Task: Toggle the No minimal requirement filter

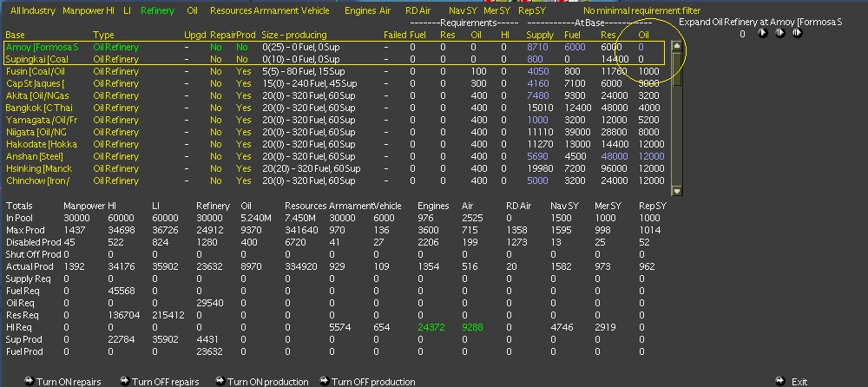Action: [x=641, y=10]
